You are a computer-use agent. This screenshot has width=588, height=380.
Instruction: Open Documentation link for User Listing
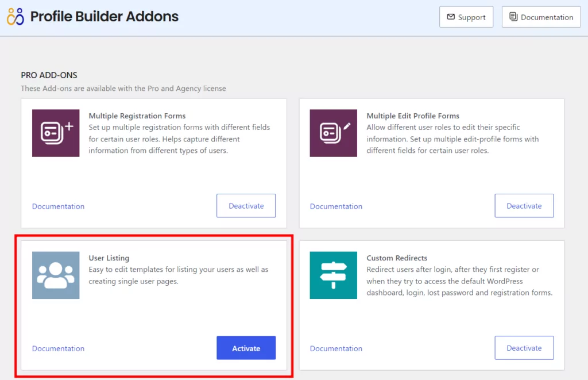58,348
